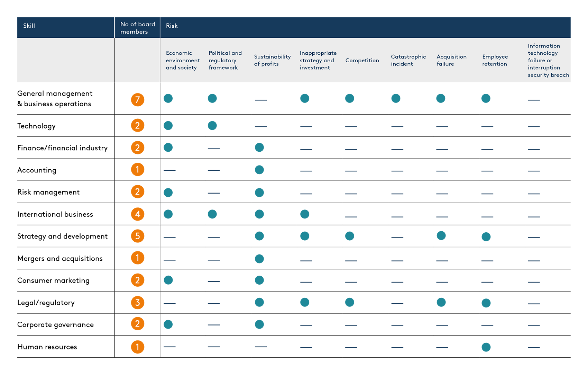Click General management teal dot under Catastrophic incident
The image size is (588, 375).
click(396, 98)
